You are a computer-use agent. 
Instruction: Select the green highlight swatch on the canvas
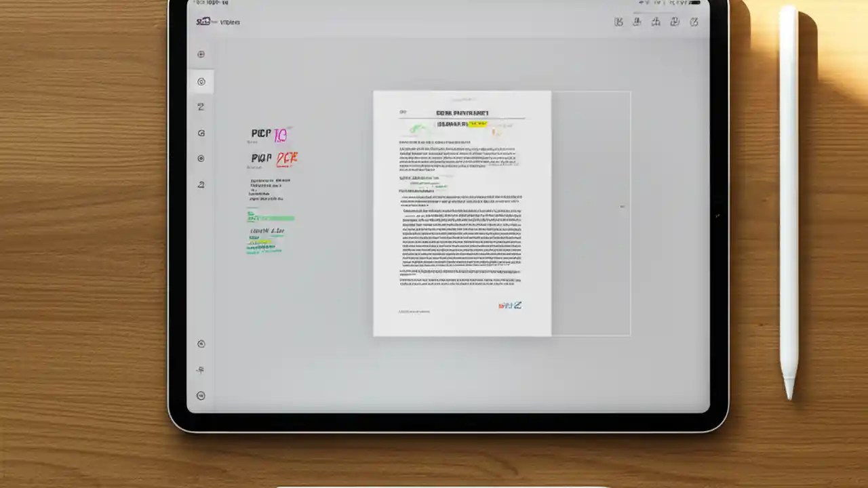(270, 217)
